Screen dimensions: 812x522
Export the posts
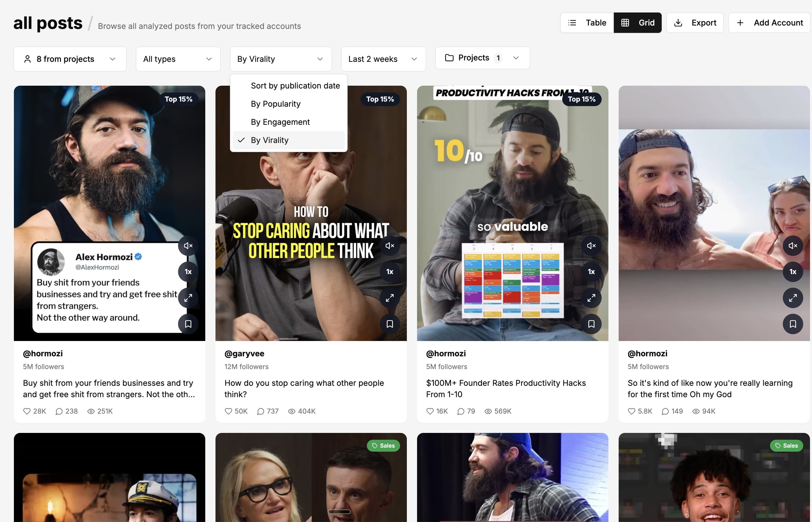695,23
